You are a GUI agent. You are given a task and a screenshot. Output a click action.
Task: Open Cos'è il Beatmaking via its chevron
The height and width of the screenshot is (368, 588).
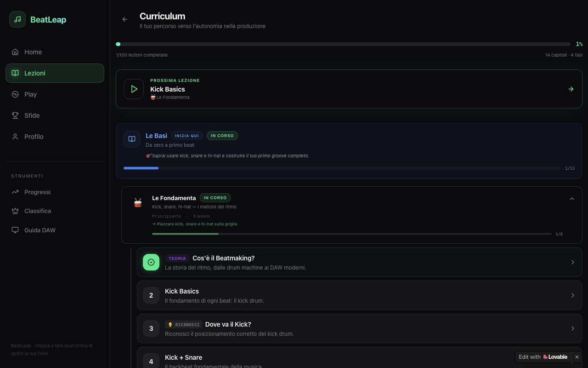[573, 262]
